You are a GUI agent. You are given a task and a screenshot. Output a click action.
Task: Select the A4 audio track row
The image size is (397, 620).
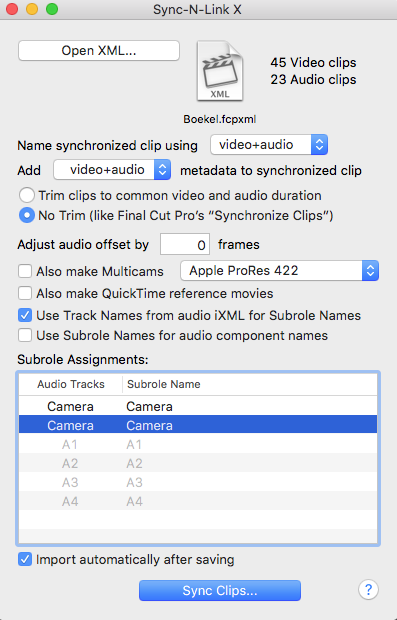(x=198, y=501)
